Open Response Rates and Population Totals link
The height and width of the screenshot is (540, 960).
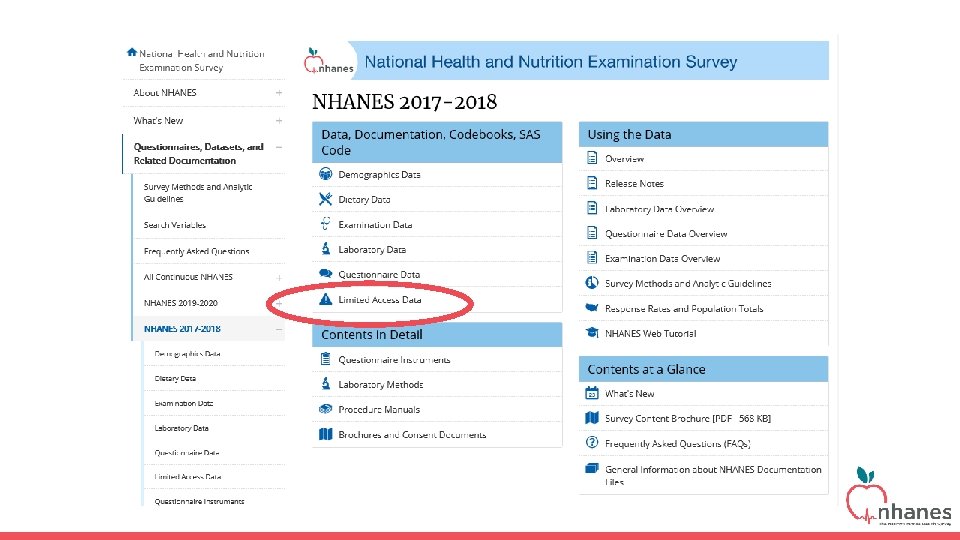(x=684, y=308)
